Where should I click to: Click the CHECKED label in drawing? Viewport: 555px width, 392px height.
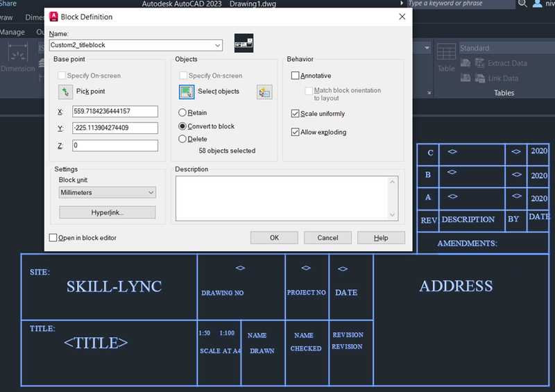[x=306, y=348]
